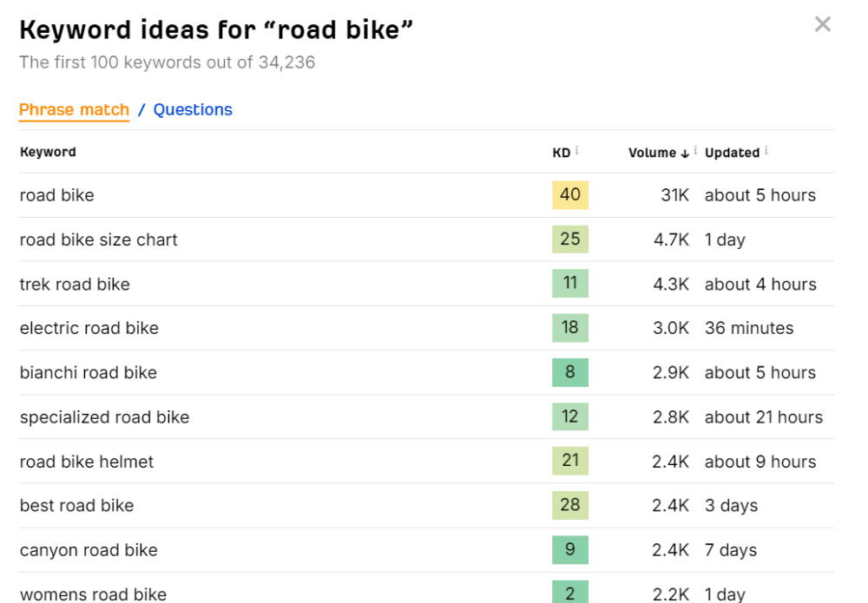
Task: Click the descending sort arrow beside Volume
Action: point(685,153)
